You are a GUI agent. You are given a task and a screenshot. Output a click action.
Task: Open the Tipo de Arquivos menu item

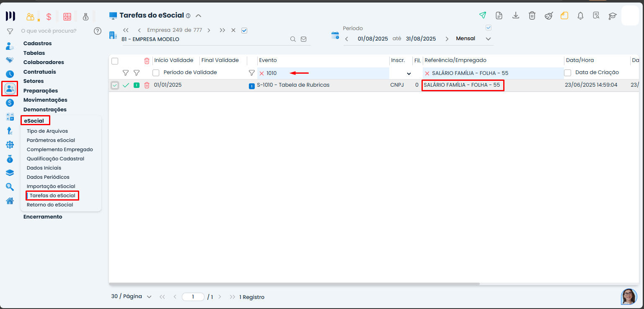47,131
